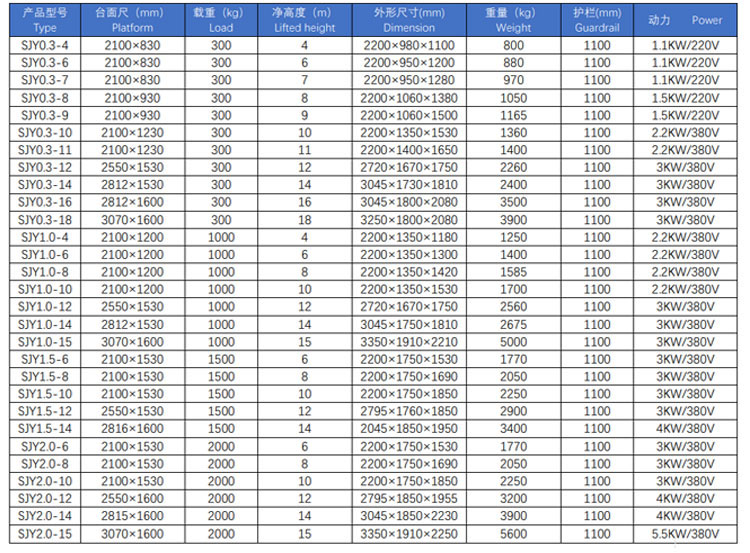Select model cell SJY0.3-9

pos(45,115)
